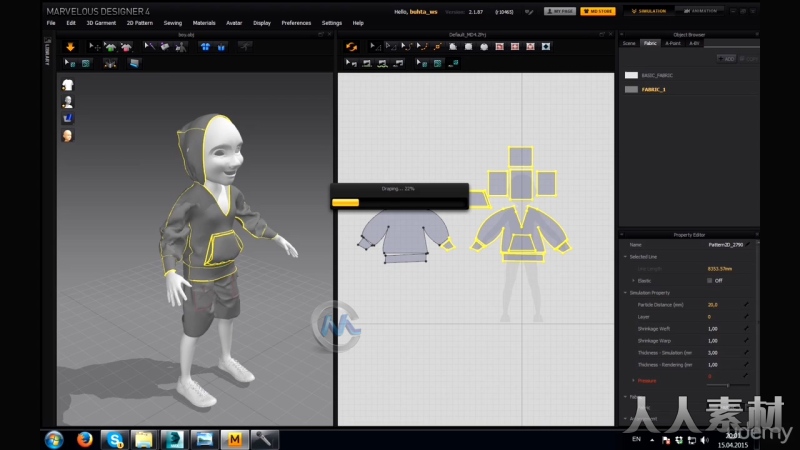The image size is (800, 450).
Task: Click the blue layer sheet icon in the 3D toolbar
Action: click(134, 63)
